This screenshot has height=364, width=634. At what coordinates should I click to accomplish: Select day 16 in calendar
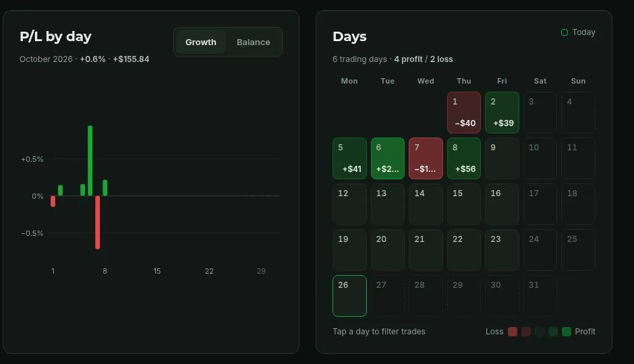[502, 204]
